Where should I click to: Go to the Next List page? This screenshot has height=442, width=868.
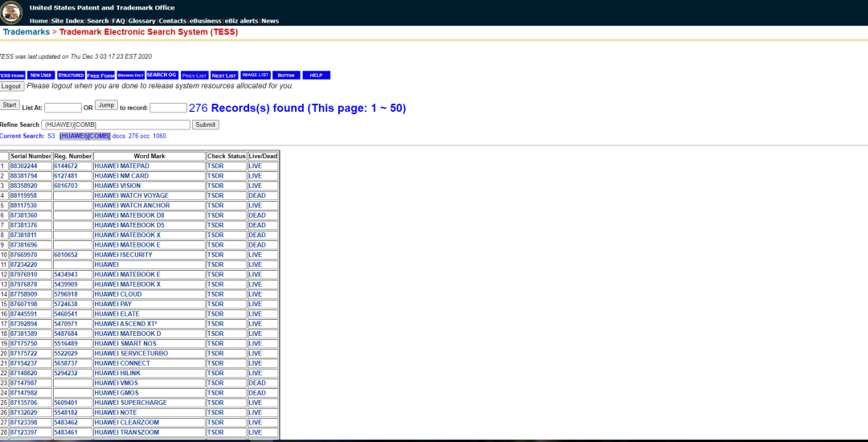(x=223, y=76)
